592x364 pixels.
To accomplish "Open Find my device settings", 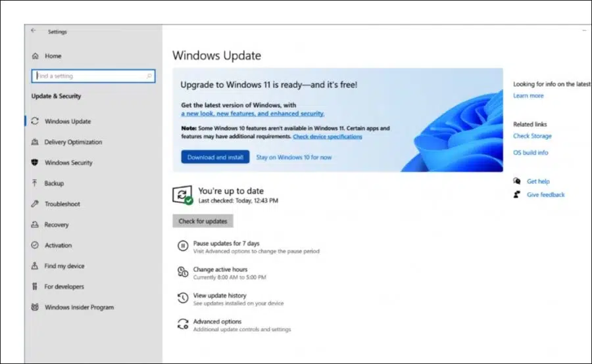I will tap(64, 266).
